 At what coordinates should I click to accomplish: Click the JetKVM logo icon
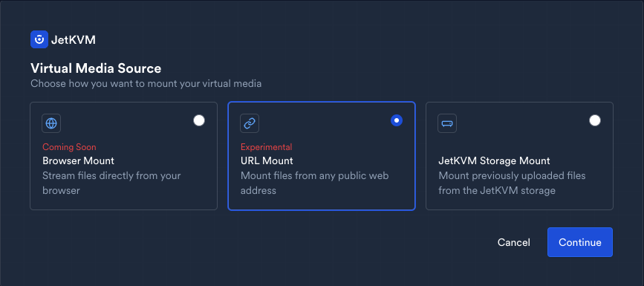(39, 39)
